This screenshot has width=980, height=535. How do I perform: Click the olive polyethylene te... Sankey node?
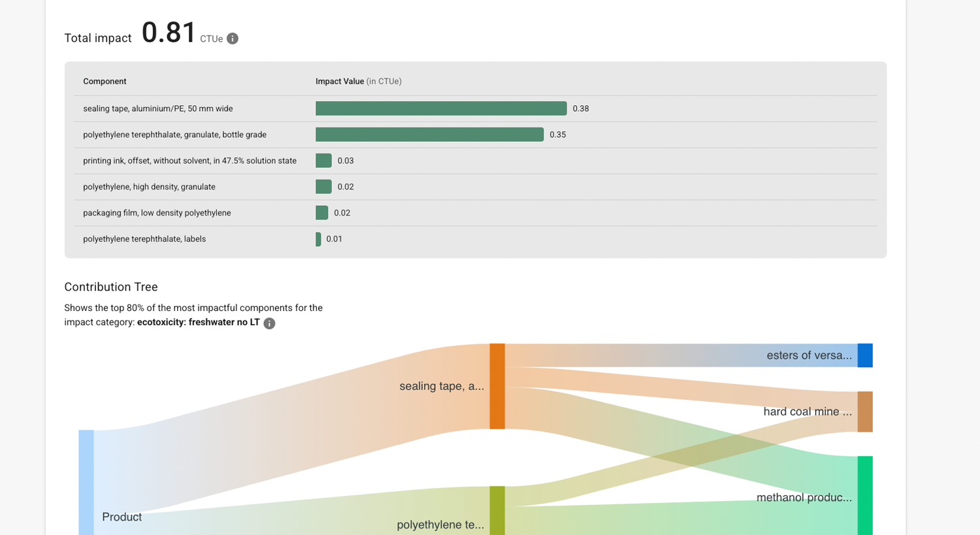pyautogui.click(x=497, y=510)
